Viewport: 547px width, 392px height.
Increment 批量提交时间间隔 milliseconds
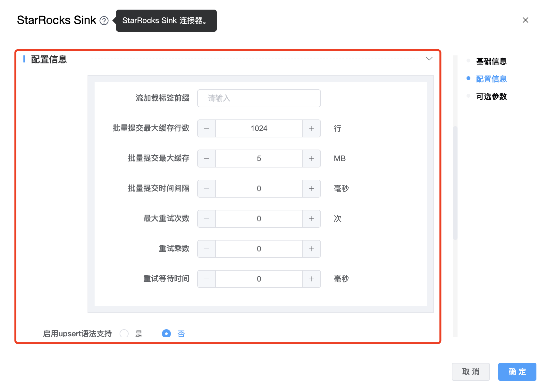pos(311,189)
